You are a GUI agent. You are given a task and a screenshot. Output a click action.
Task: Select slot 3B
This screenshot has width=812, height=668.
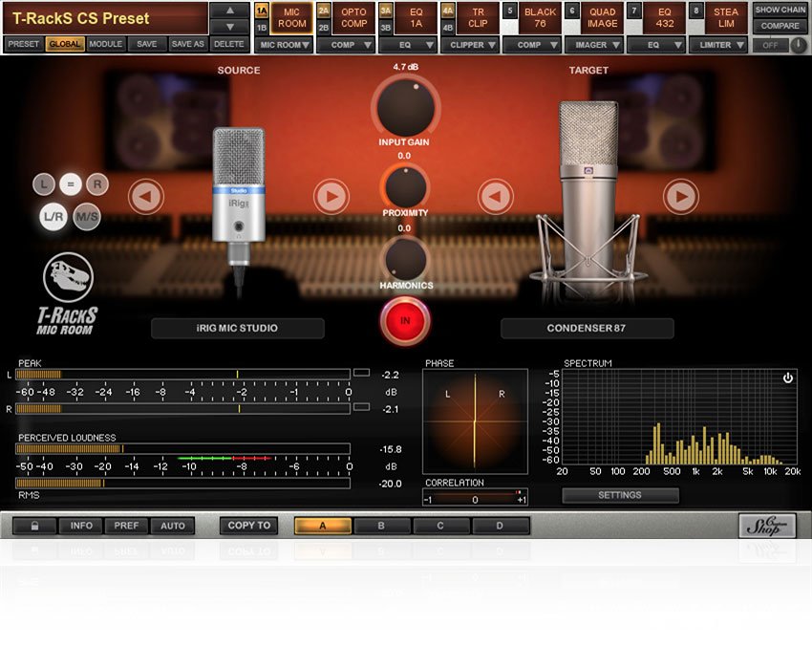pyautogui.click(x=386, y=27)
